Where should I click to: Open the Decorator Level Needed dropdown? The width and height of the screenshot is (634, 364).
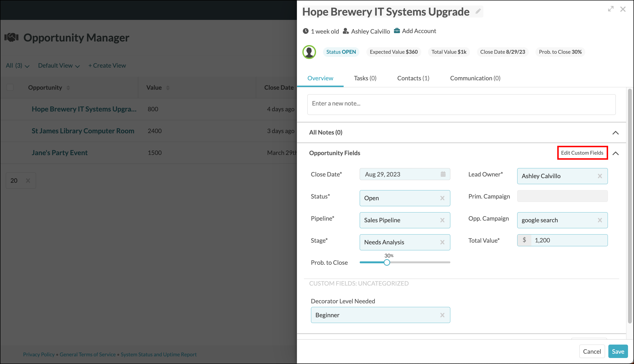click(x=380, y=315)
